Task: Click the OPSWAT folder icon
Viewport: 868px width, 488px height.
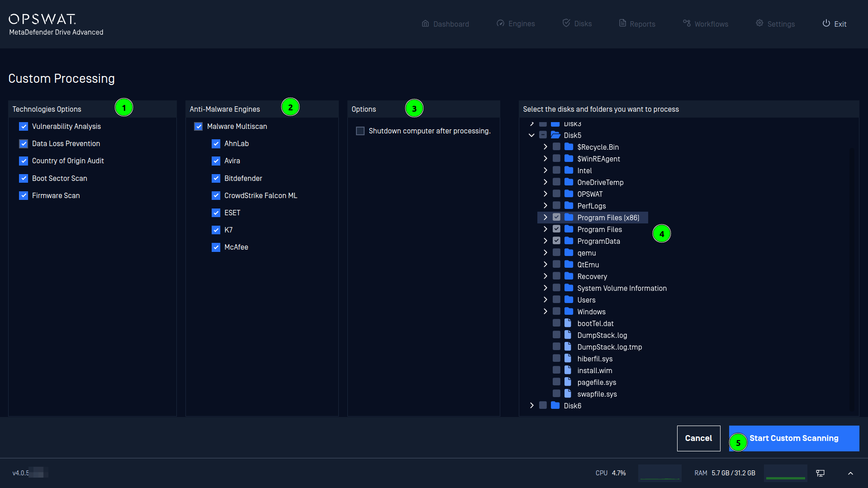Action: point(569,194)
